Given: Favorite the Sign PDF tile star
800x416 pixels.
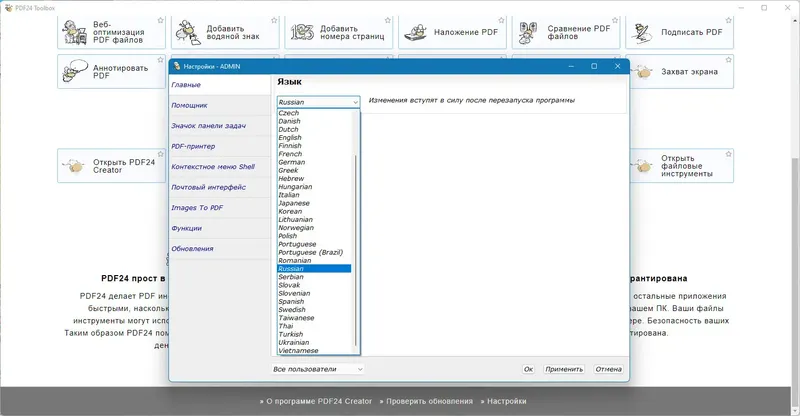Looking at the screenshot, I should (729, 20).
